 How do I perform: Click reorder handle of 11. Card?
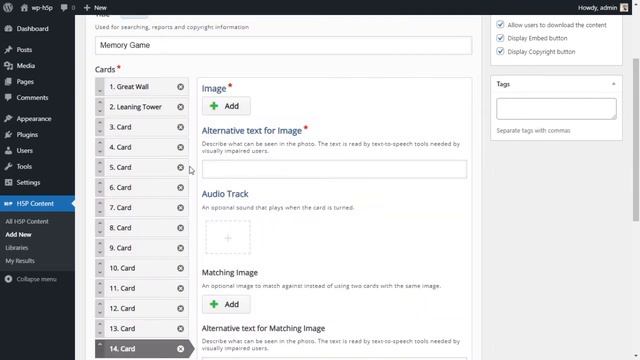(100, 289)
